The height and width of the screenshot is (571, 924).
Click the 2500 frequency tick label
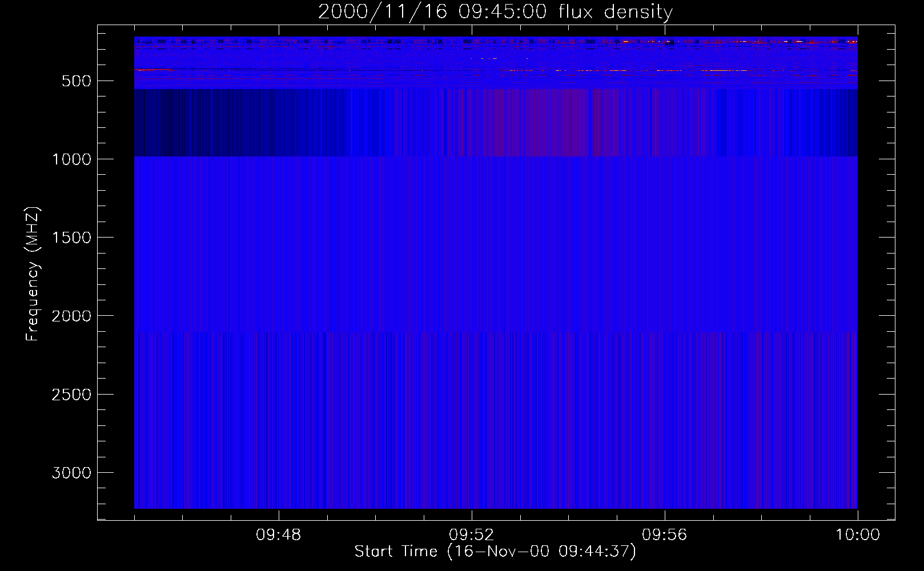71,395
